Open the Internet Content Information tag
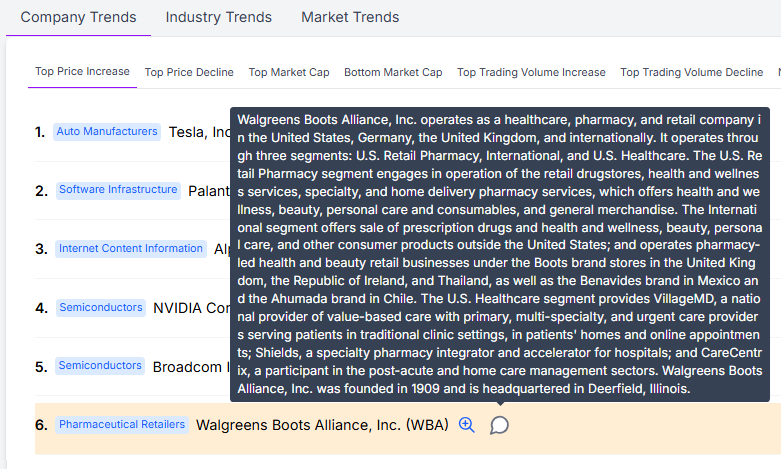This screenshot has width=781, height=469. (x=130, y=249)
